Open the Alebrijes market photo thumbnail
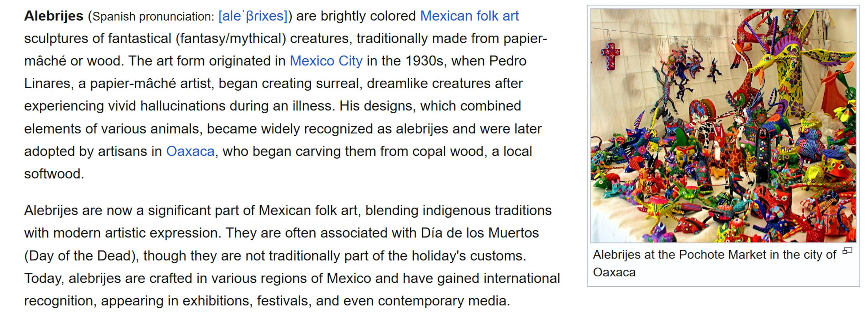The image size is (868, 323). [x=723, y=125]
